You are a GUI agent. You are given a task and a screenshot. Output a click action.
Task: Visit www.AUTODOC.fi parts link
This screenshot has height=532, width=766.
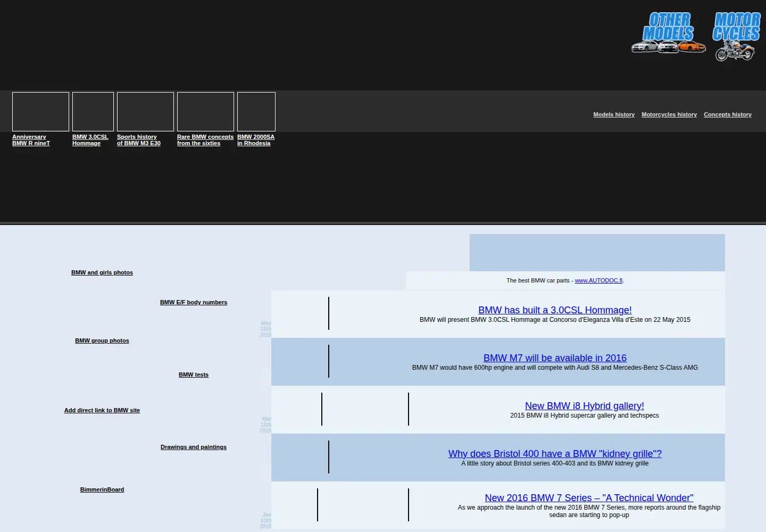click(598, 280)
